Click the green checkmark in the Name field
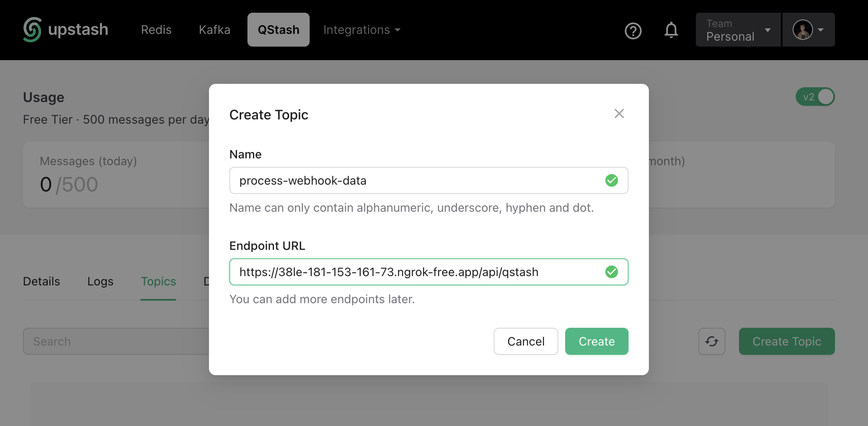Viewport: 868px width, 426px height. (x=611, y=180)
